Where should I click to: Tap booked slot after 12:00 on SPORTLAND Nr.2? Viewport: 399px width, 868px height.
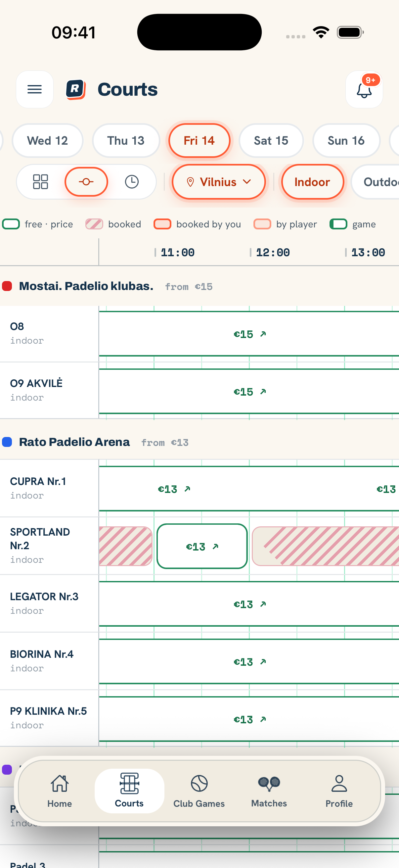coord(326,546)
